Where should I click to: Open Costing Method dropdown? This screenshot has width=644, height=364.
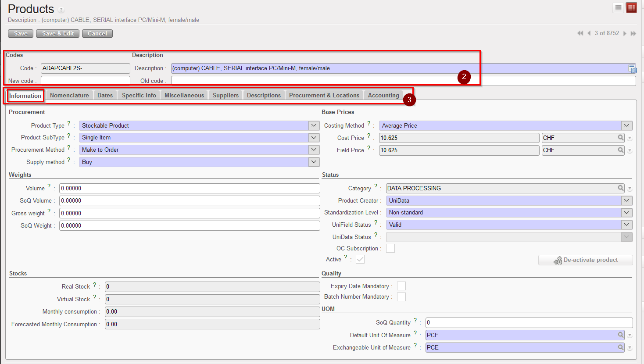(627, 125)
